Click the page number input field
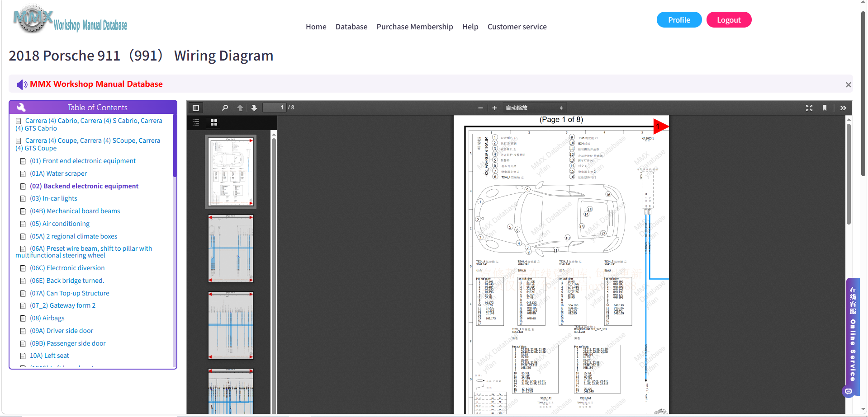 point(275,108)
